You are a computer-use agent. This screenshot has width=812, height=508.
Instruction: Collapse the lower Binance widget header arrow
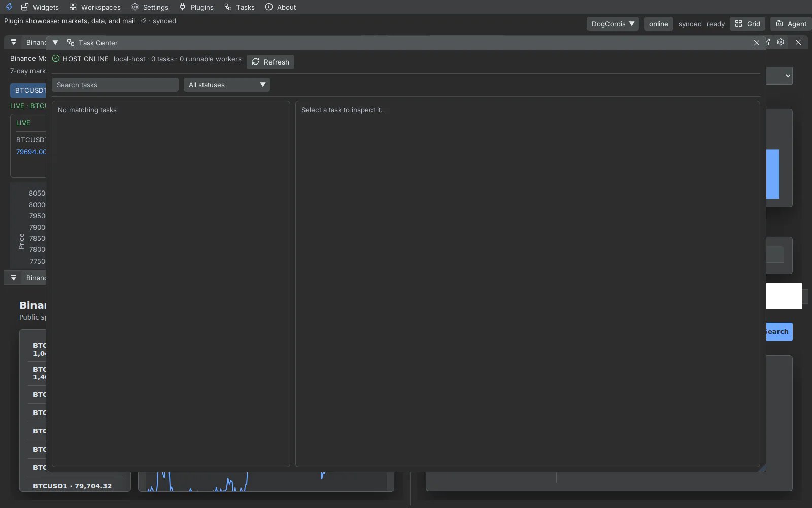14,278
